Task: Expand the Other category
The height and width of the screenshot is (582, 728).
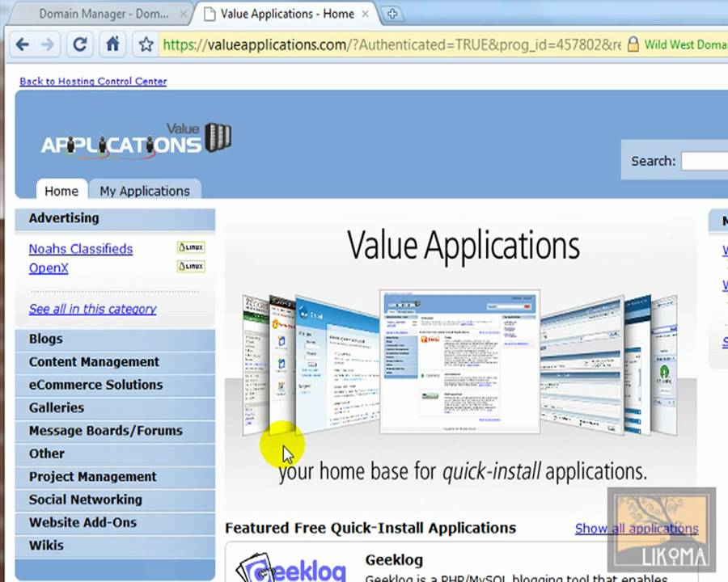Action: pos(115,454)
